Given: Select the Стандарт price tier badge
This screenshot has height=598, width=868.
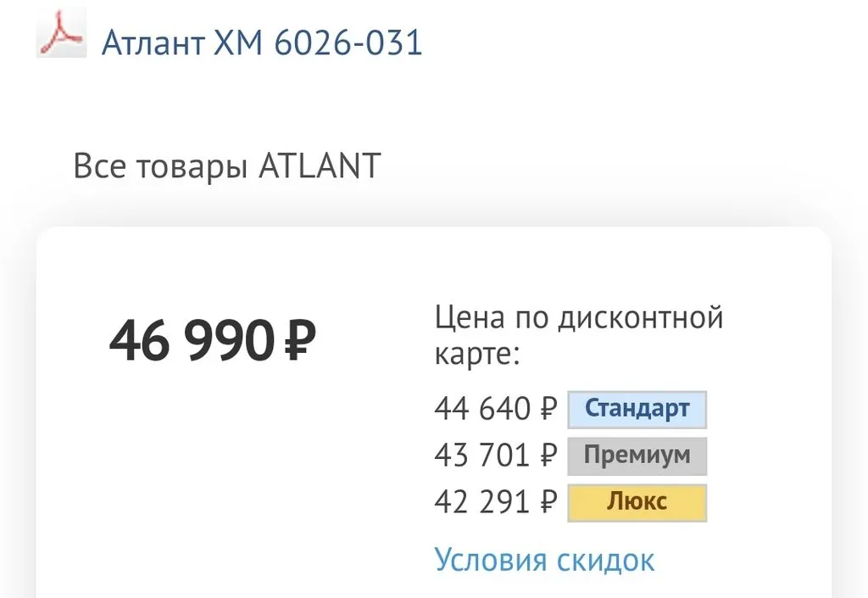Looking at the screenshot, I should [x=637, y=408].
